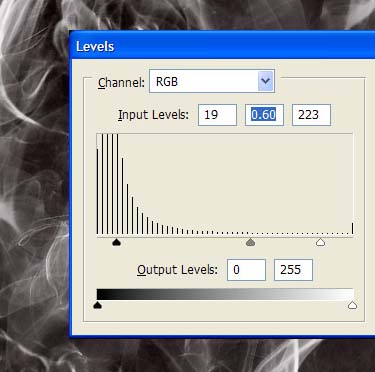Image resolution: width=375 pixels, height=372 pixels.
Task: Click the Levels dialog title bar
Action: click(x=222, y=46)
